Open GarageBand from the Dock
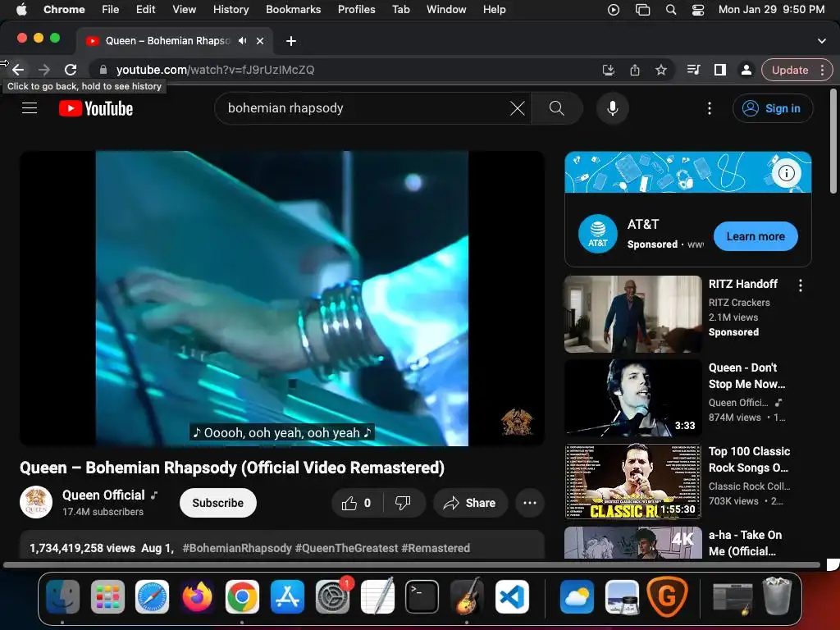840x630 pixels. [467, 596]
